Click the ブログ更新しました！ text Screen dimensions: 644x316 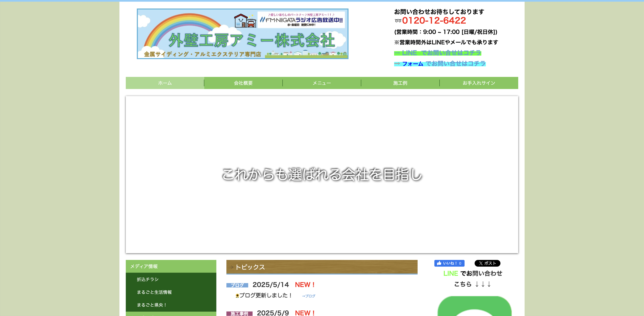tap(266, 296)
